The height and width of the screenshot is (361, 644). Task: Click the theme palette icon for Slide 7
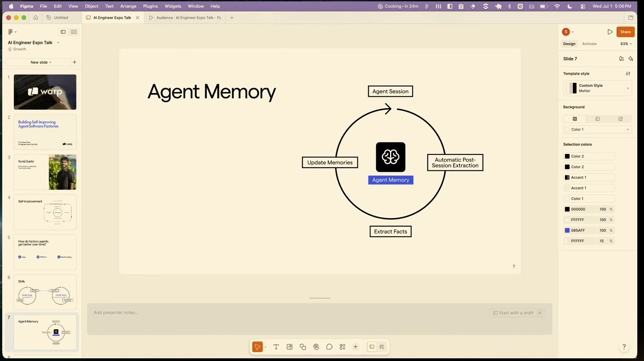tap(621, 59)
